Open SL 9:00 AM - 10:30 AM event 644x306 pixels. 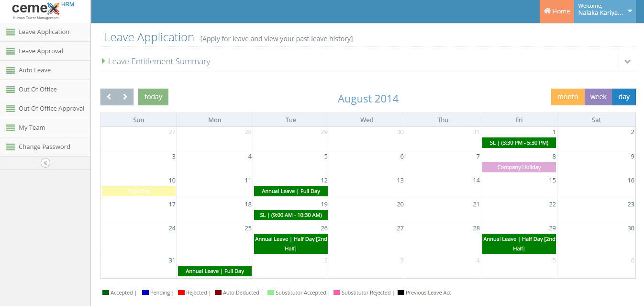click(x=291, y=215)
